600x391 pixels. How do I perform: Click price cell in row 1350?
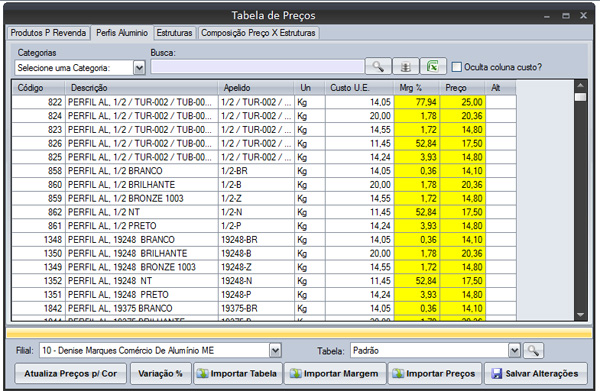coord(463,253)
